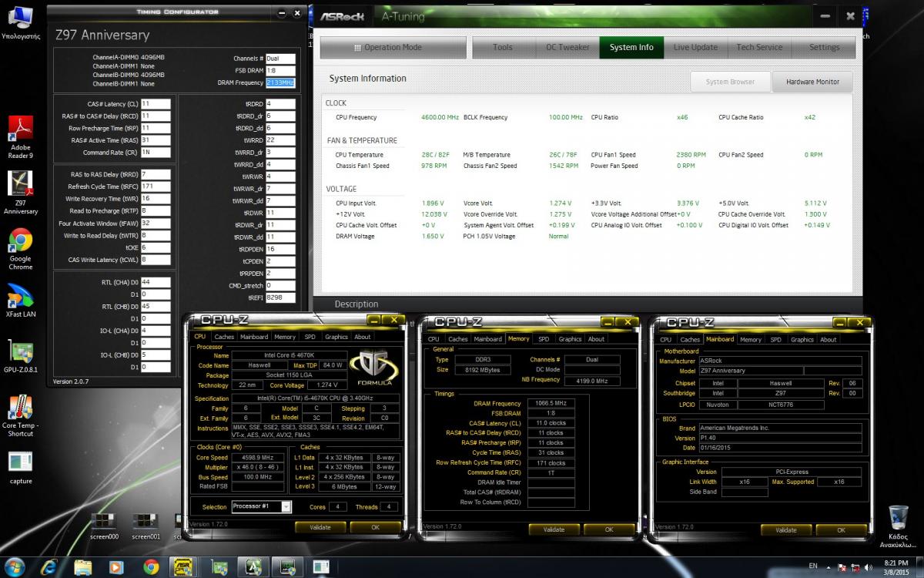
Task: Click the Chrome icon in the taskbar
Action: point(151,567)
